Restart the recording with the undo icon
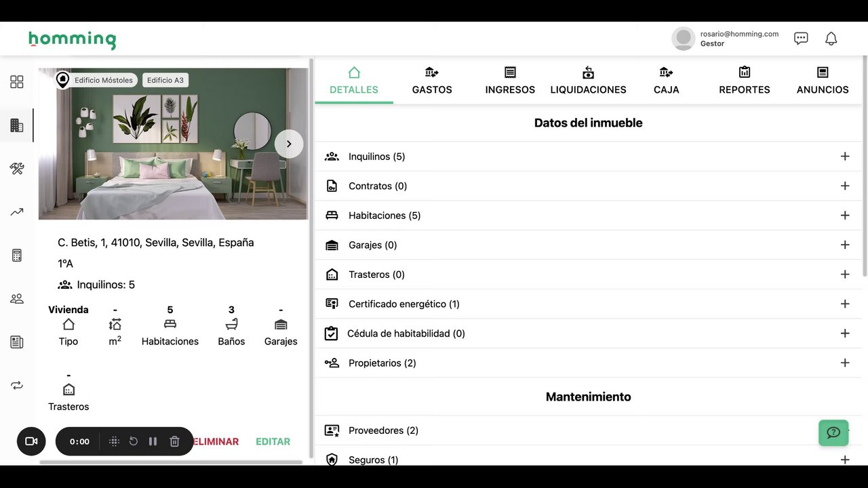The height and width of the screenshot is (488, 868). (x=134, y=441)
